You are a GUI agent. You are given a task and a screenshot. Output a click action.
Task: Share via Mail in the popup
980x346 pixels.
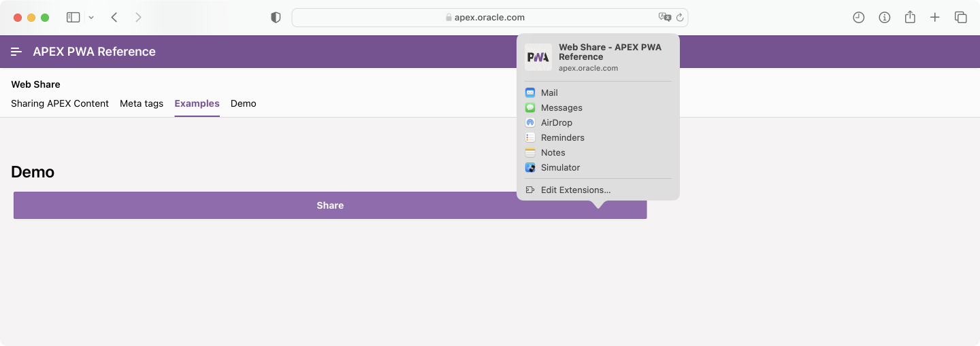coord(549,93)
